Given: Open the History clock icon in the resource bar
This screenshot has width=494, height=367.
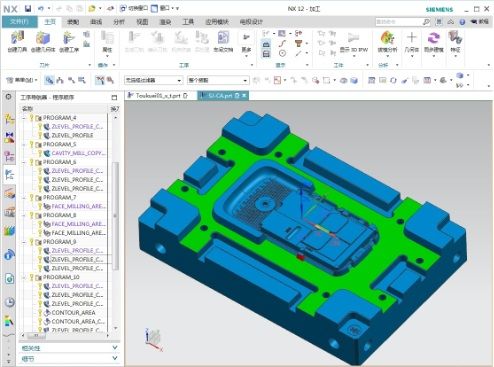Looking at the screenshot, I should (x=9, y=302).
